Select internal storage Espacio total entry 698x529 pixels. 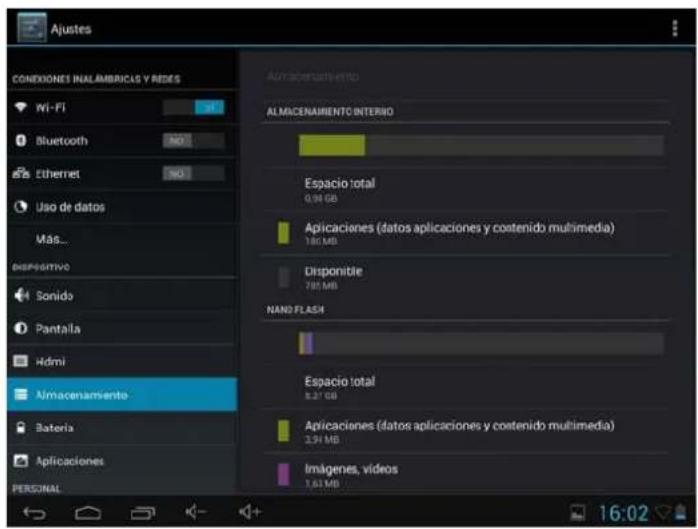[x=466, y=190]
